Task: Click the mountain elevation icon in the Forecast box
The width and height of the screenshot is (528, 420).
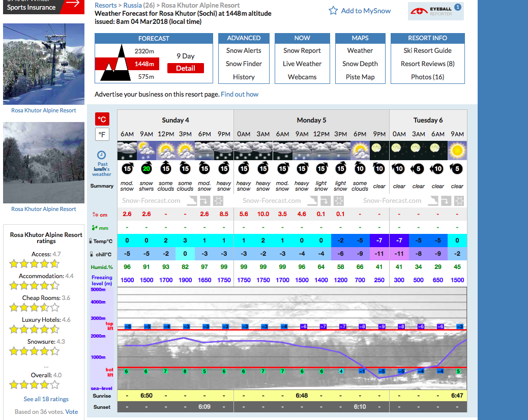Action: click(x=116, y=63)
